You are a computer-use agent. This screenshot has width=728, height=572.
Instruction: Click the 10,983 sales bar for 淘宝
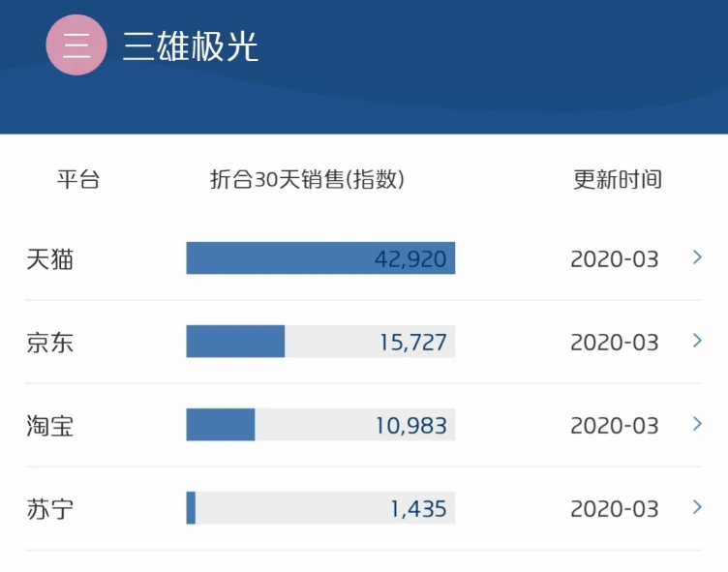pyautogui.click(x=320, y=424)
